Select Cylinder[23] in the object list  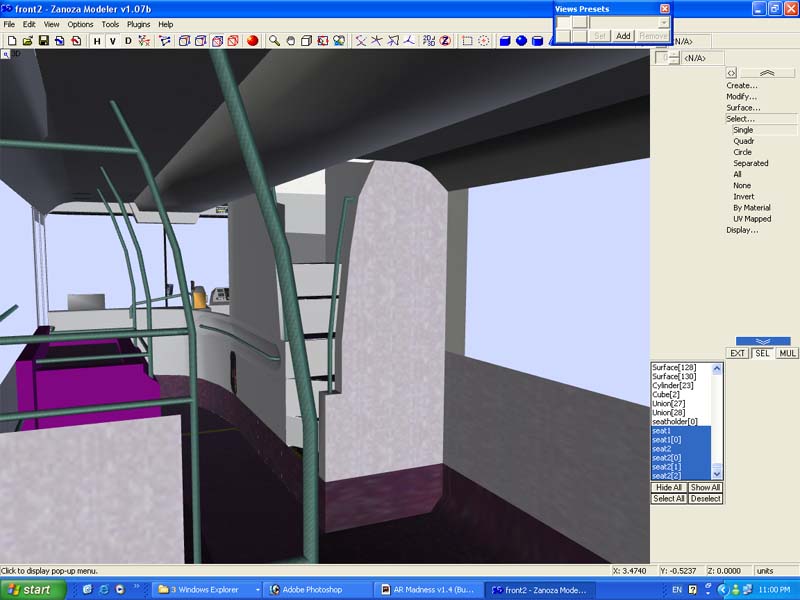click(x=672, y=386)
